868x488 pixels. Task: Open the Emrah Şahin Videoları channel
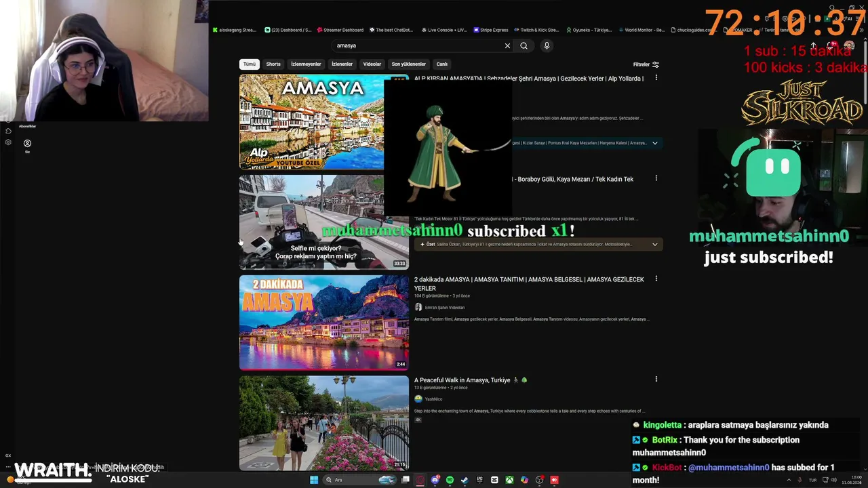pos(445,308)
